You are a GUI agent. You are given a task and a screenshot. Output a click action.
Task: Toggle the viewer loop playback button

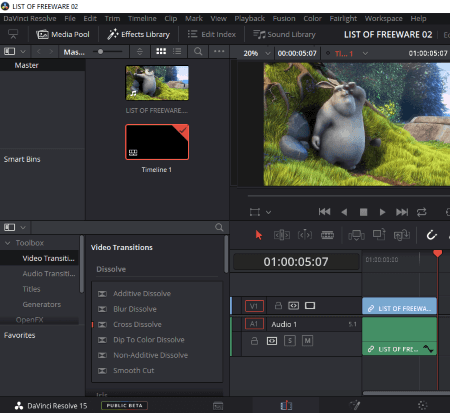tap(421, 212)
